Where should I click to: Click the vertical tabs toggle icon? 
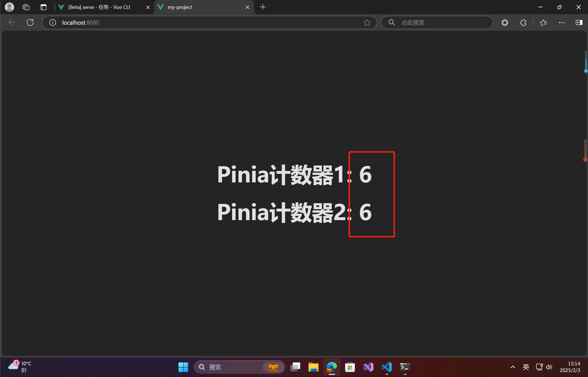pyautogui.click(x=44, y=7)
